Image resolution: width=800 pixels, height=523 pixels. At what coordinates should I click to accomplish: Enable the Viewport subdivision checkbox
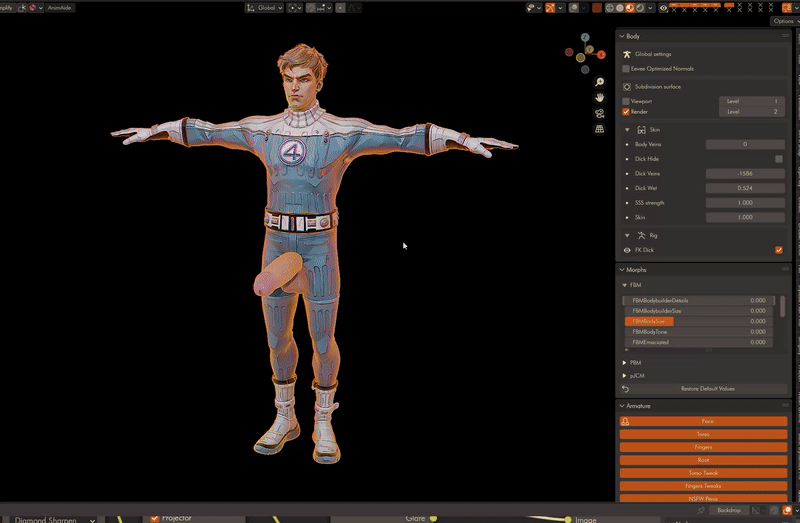[x=626, y=101]
